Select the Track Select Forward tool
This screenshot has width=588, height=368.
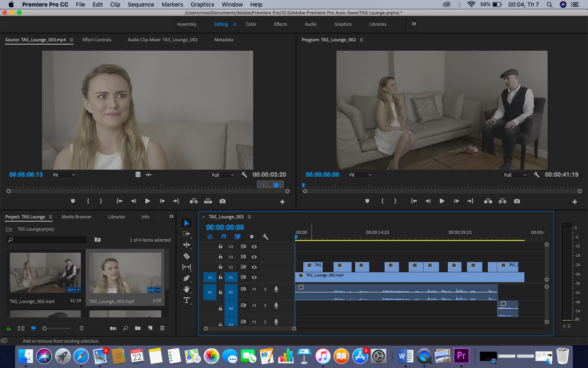coord(187,234)
